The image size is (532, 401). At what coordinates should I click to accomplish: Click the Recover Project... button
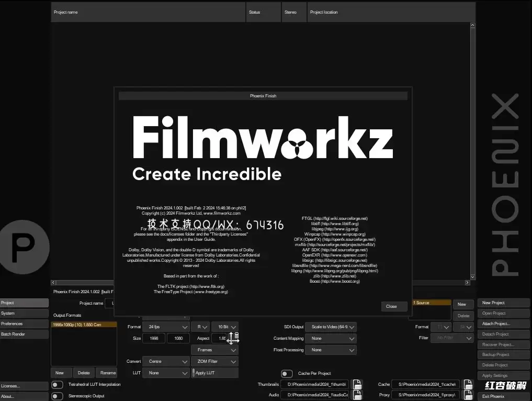[504, 344]
